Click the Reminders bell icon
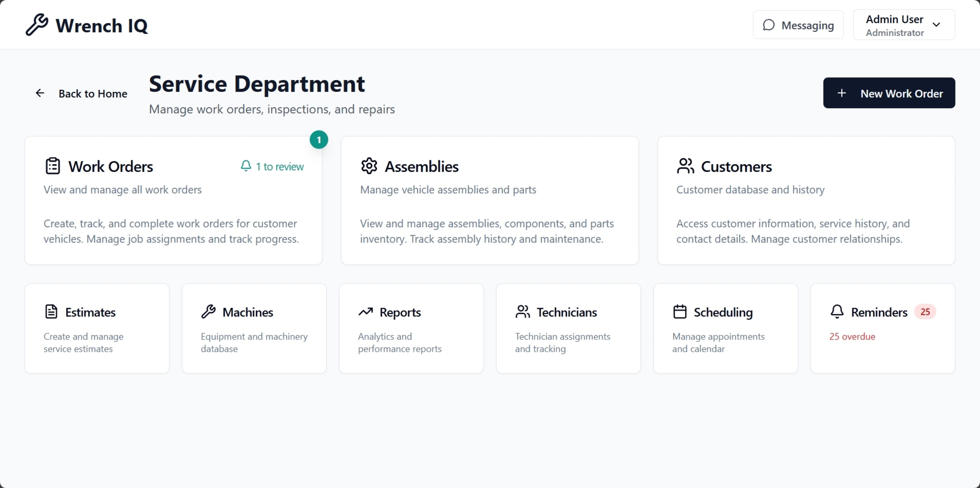This screenshot has height=488, width=980. click(x=837, y=312)
